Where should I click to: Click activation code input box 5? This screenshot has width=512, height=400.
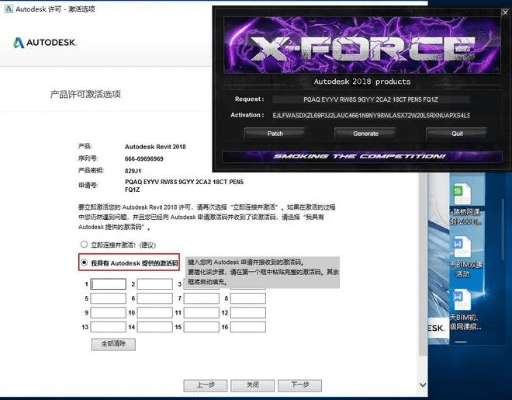[x=108, y=298]
